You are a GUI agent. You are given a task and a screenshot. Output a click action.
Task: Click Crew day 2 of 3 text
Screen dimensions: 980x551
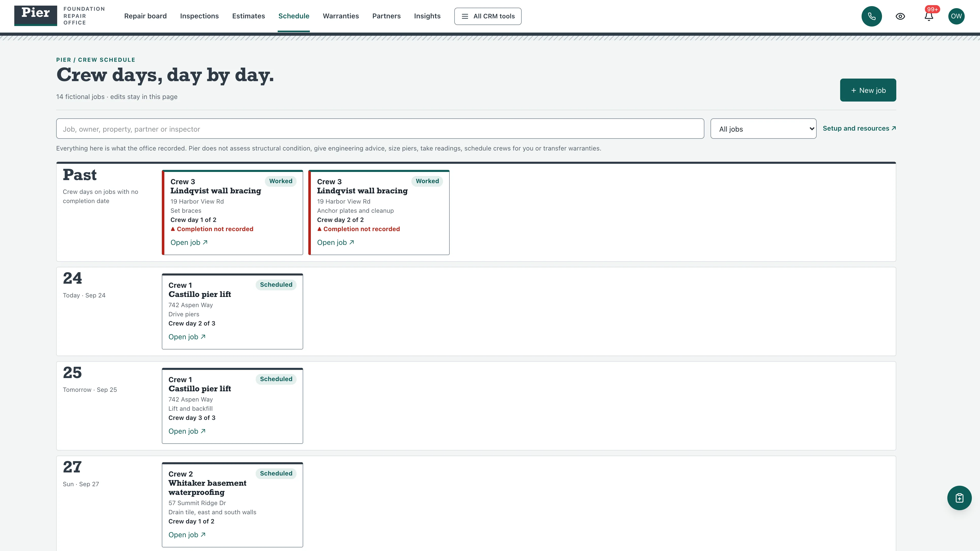point(192,324)
